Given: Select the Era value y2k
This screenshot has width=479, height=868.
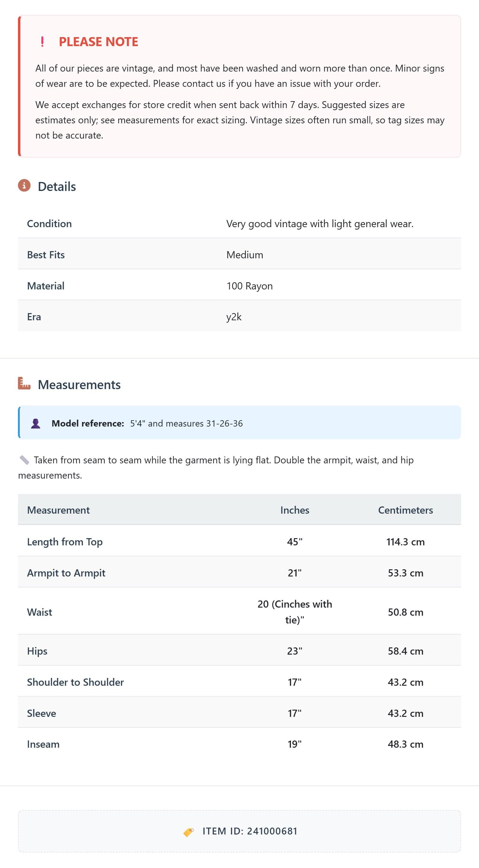Looking at the screenshot, I should (x=234, y=317).
